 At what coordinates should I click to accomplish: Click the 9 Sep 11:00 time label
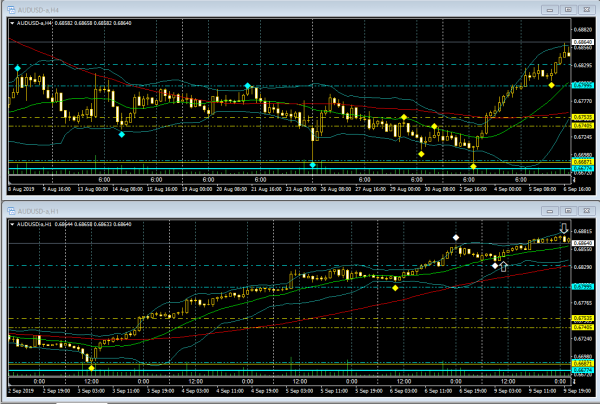(542, 391)
